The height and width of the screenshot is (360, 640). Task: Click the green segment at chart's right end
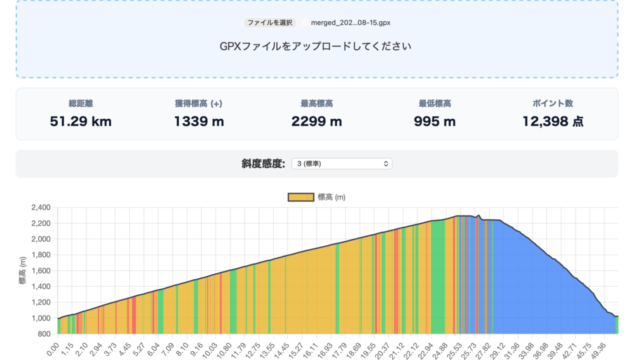617,325
